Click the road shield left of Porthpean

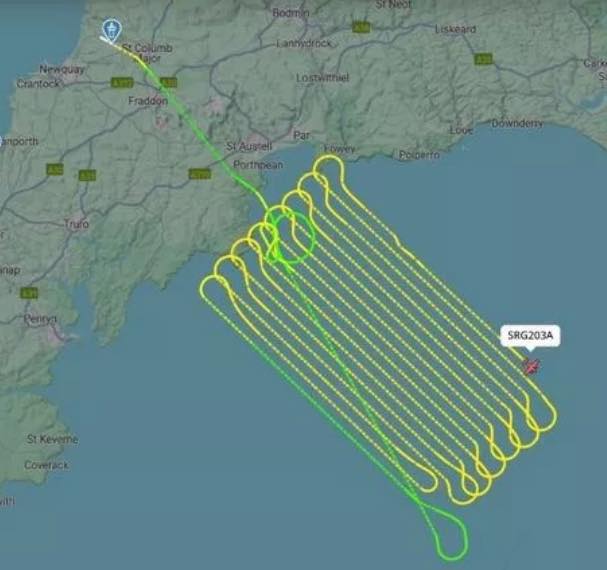point(200,174)
